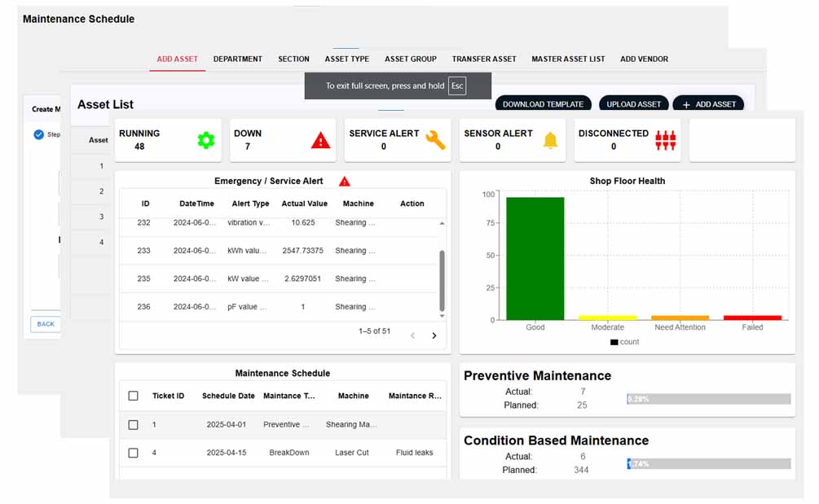Go to the previous alerts page chevron

pyautogui.click(x=413, y=335)
